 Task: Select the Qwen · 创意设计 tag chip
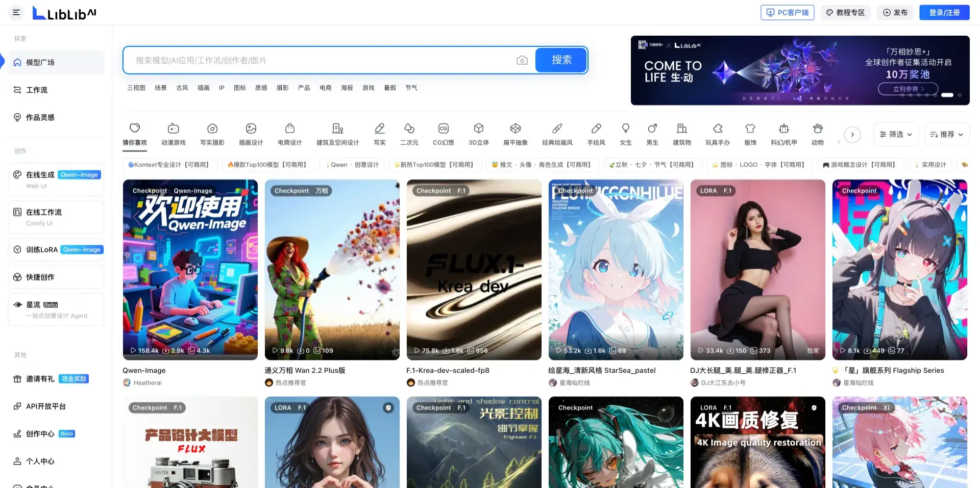[352, 165]
